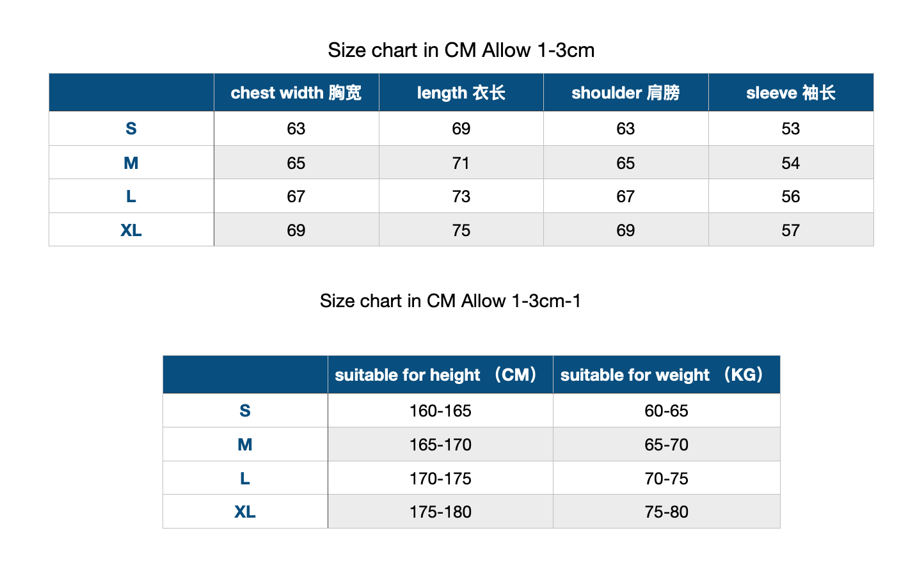Click the height cell 160-165
Screen dimensions: 924x581
pyautogui.click(x=440, y=411)
